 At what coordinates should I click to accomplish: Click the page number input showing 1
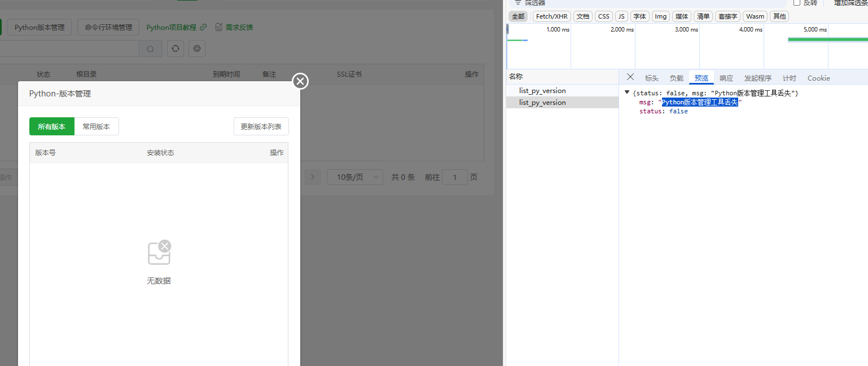(x=455, y=177)
